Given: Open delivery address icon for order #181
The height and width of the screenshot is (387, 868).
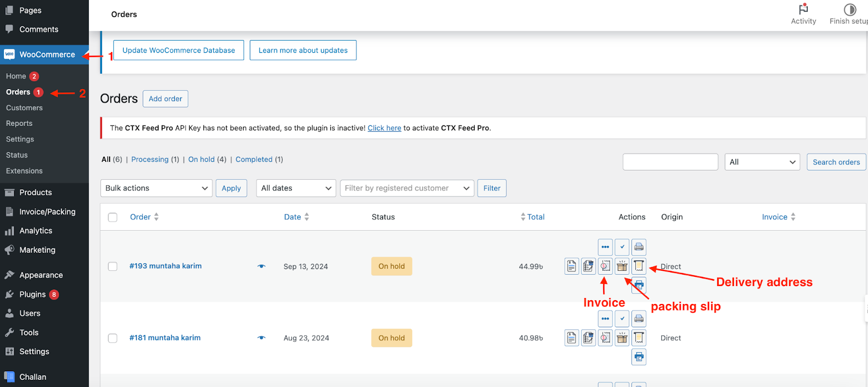Looking at the screenshot, I should (x=639, y=338).
